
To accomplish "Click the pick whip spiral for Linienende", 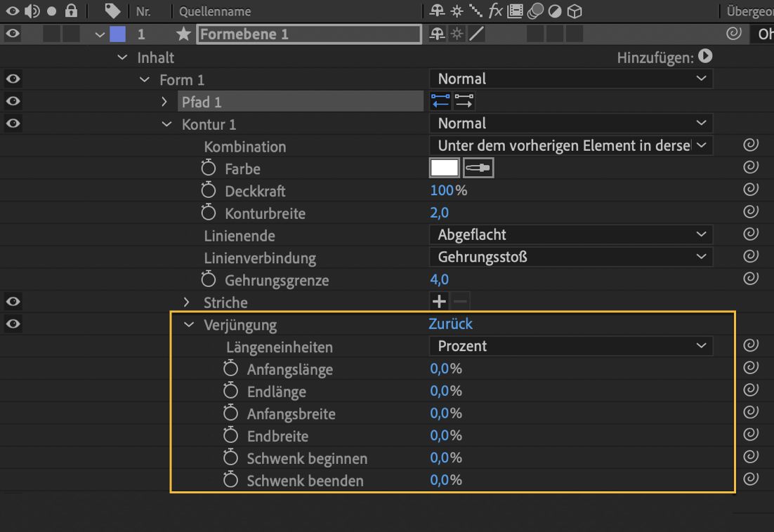I will coord(751,234).
